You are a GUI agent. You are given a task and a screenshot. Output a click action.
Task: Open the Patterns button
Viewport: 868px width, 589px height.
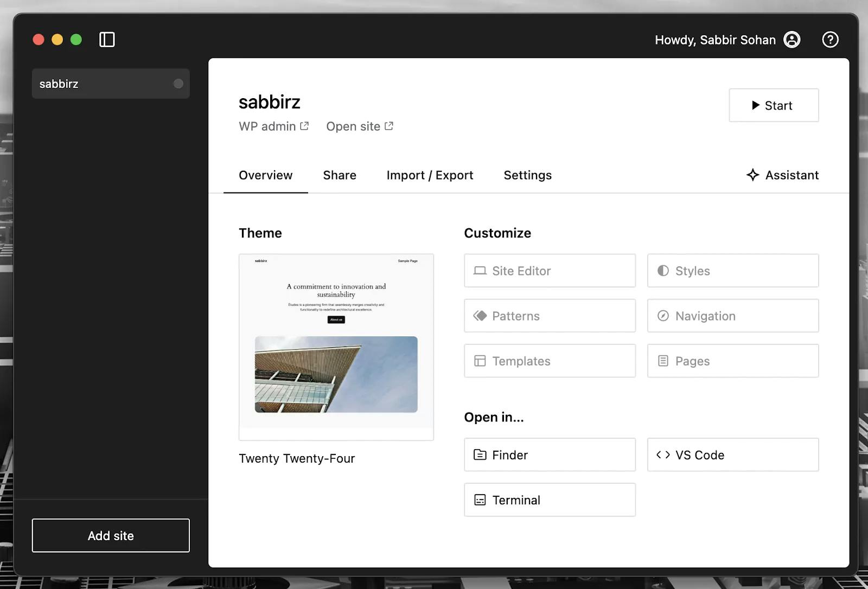click(550, 316)
